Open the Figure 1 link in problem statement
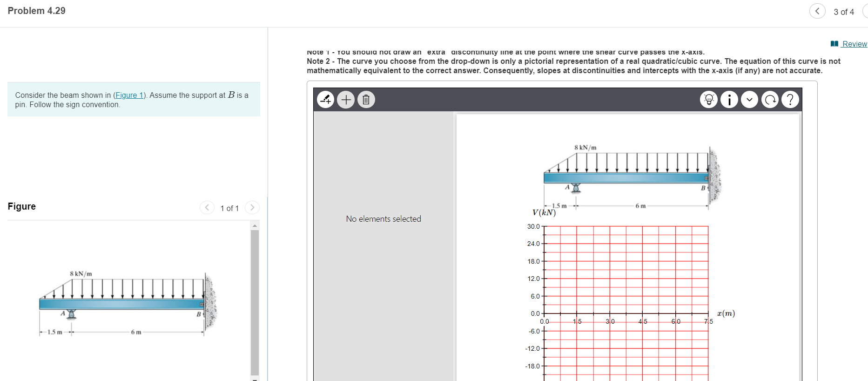 tap(129, 95)
